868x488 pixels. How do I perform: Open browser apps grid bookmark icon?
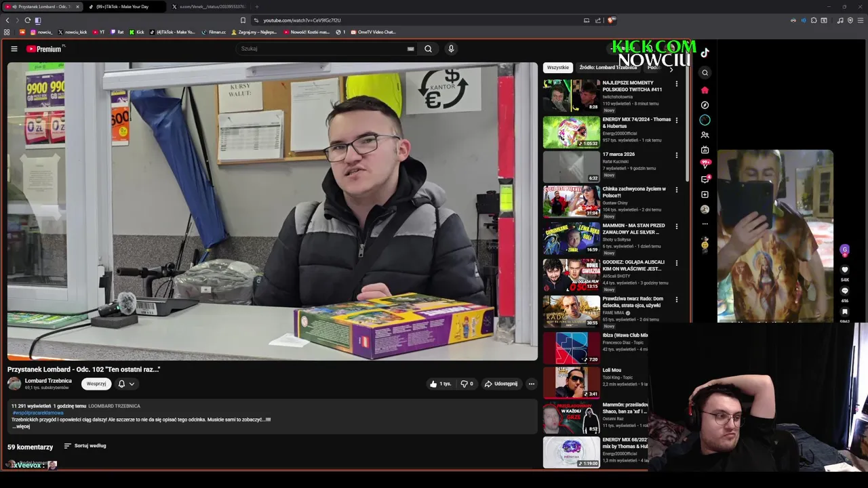tap(7, 32)
